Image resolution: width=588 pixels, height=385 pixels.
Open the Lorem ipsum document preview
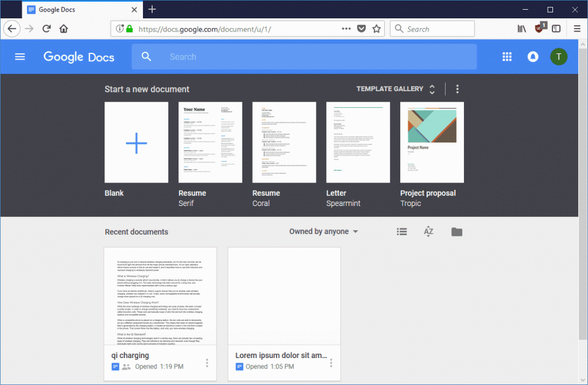[284, 296]
